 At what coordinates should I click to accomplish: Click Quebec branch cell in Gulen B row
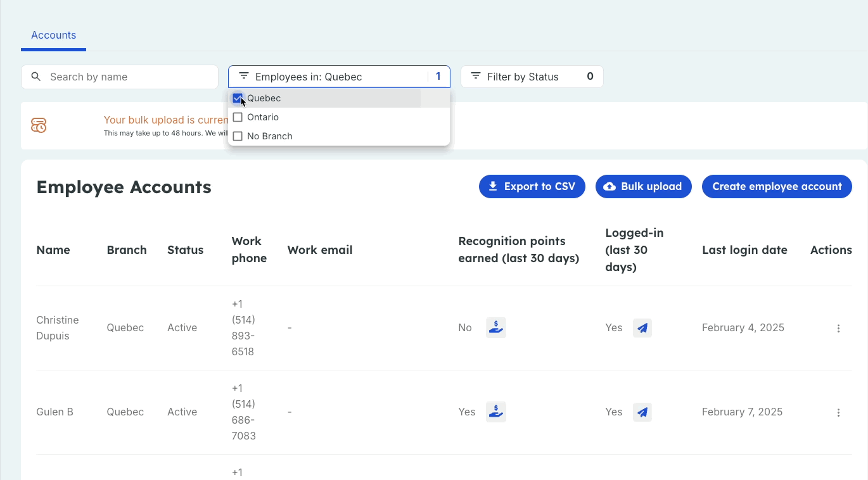click(x=125, y=412)
